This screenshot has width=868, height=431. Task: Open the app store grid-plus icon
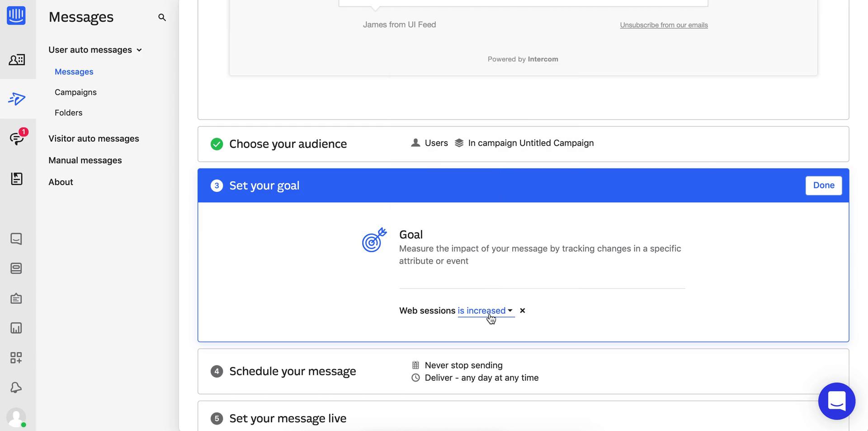[x=16, y=358]
